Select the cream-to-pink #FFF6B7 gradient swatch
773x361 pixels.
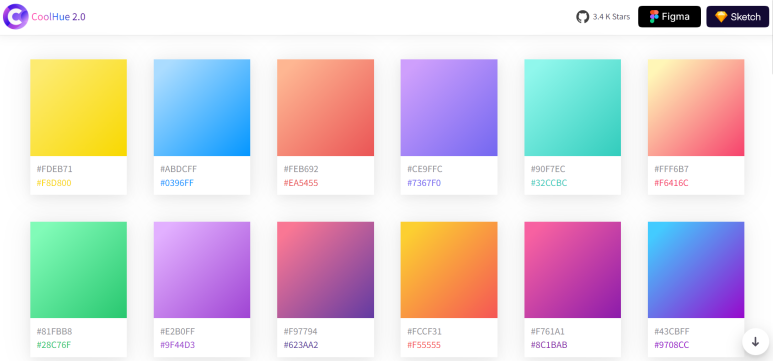click(x=696, y=108)
